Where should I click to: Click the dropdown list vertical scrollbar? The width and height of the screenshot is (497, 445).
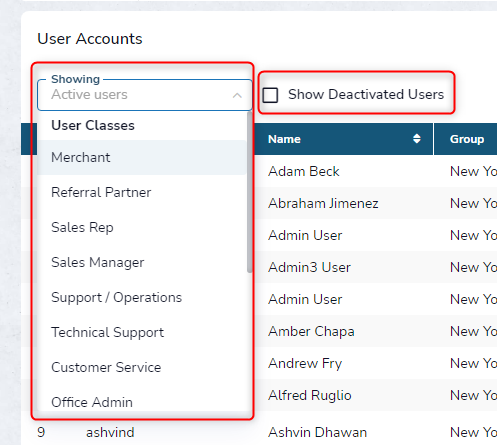[249, 193]
